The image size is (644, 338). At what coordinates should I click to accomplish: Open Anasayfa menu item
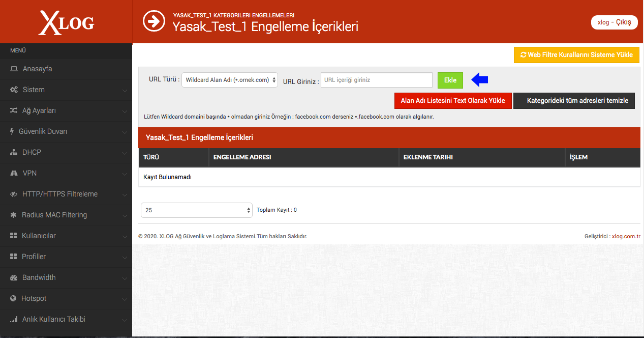pyautogui.click(x=66, y=69)
